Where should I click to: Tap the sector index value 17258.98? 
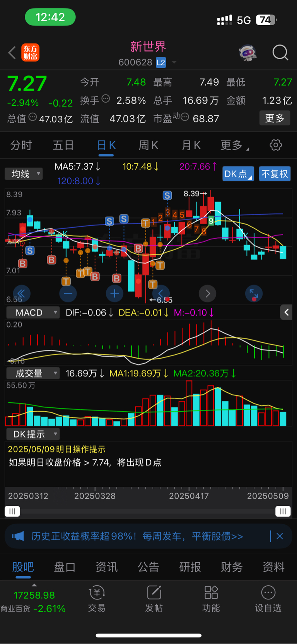click(34, 595)
